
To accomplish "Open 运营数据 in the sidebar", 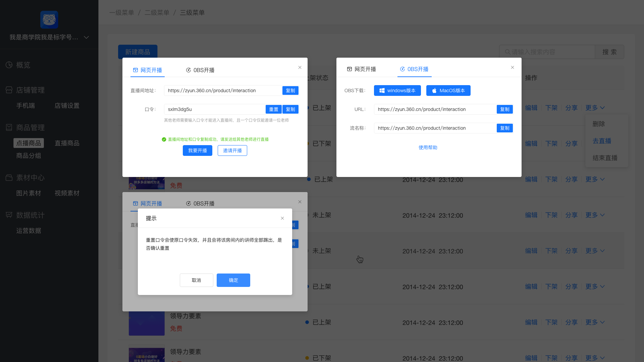I will coord(29,231).
